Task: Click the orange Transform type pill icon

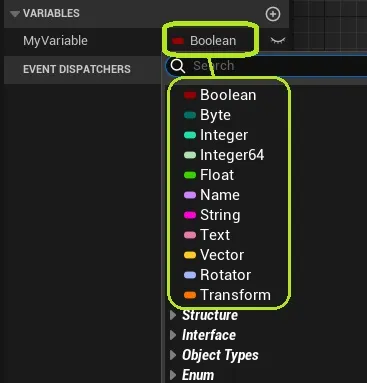Action: (x=190, y=295)
